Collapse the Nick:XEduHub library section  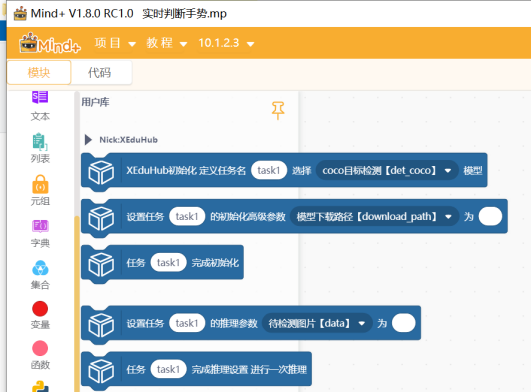pyautogui.click(x=88, y=139)
